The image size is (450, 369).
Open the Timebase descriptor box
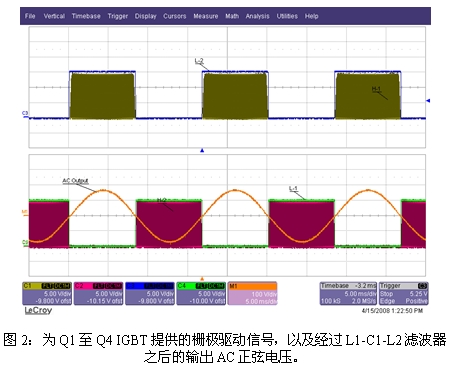point(348,294)
